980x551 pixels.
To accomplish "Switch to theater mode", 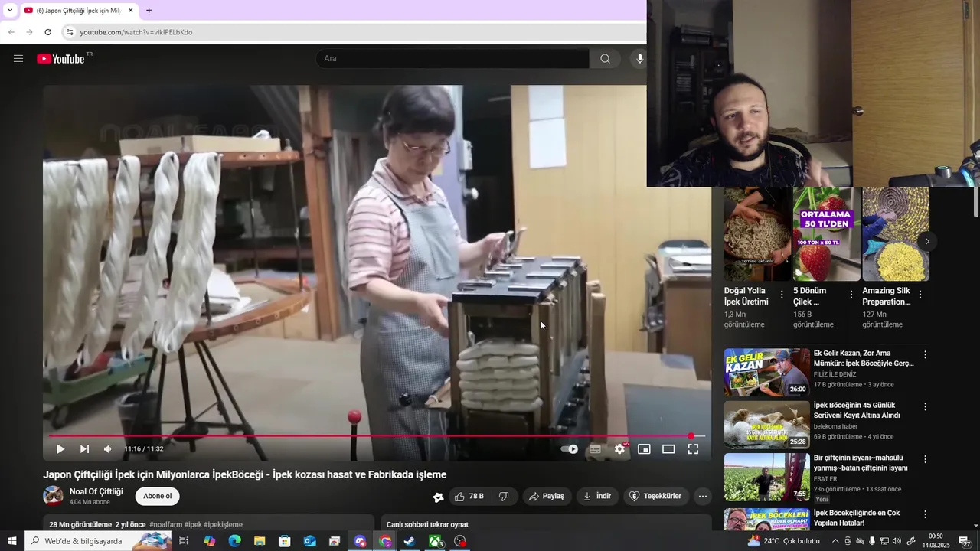I will (668, 449).
